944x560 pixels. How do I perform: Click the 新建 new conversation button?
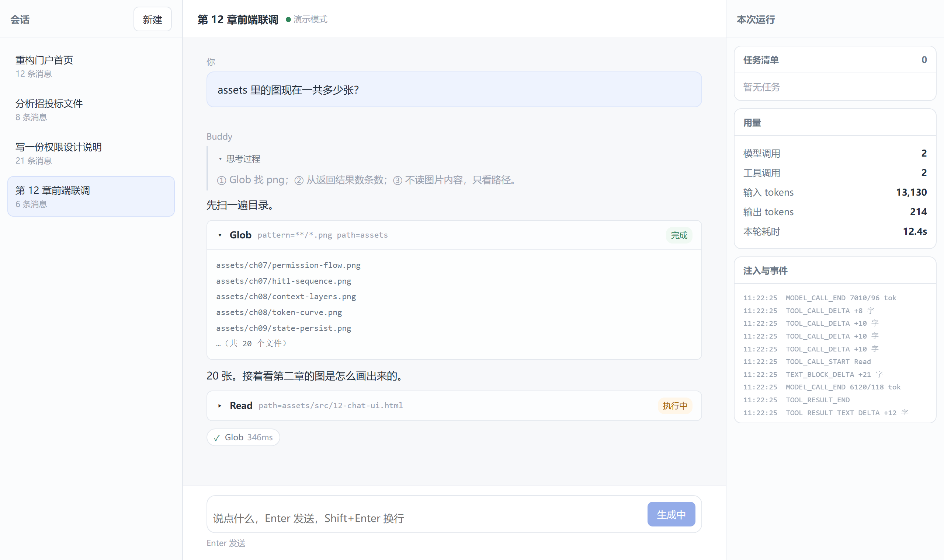coord(152,19)
